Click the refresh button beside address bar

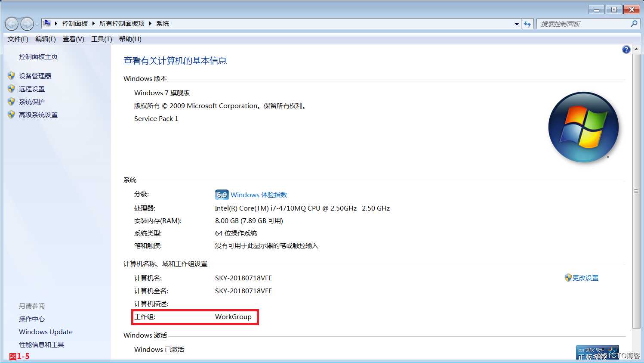527,24
